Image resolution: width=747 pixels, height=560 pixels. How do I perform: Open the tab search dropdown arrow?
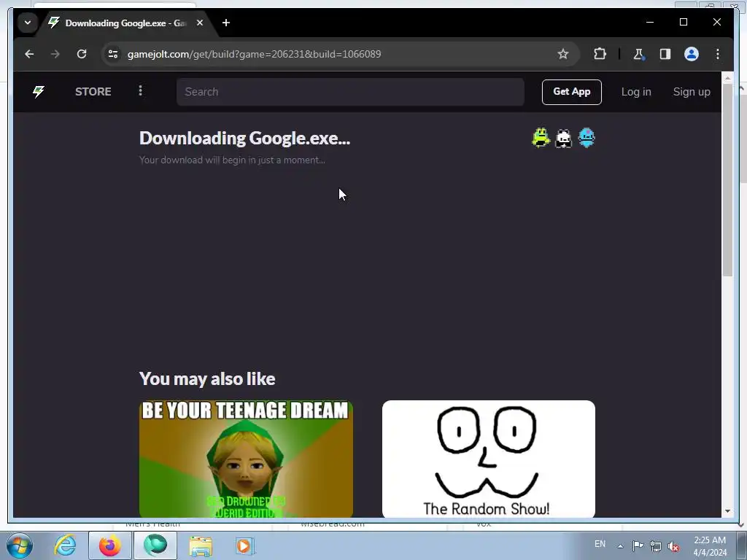pos(28,23)
